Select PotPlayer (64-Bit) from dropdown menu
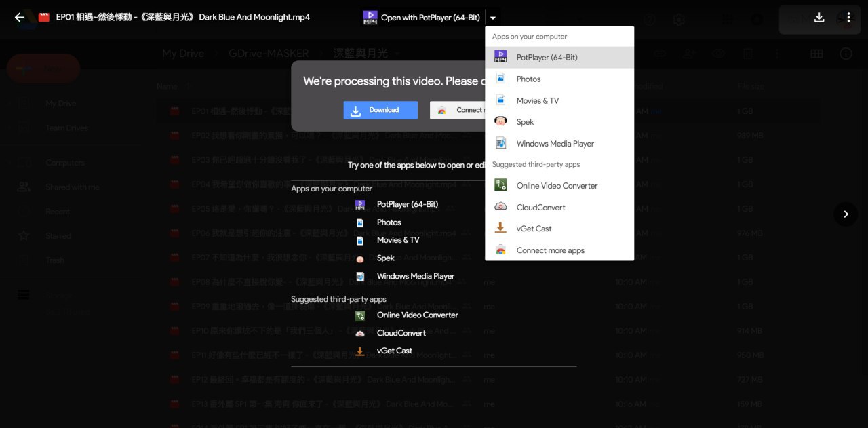The image size is (868, 428). [x=547, y=58]
